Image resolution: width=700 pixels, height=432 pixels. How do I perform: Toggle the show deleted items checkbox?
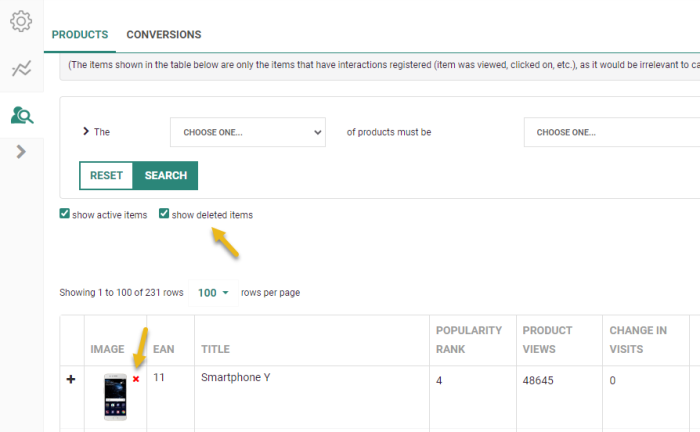pos(164,214)
